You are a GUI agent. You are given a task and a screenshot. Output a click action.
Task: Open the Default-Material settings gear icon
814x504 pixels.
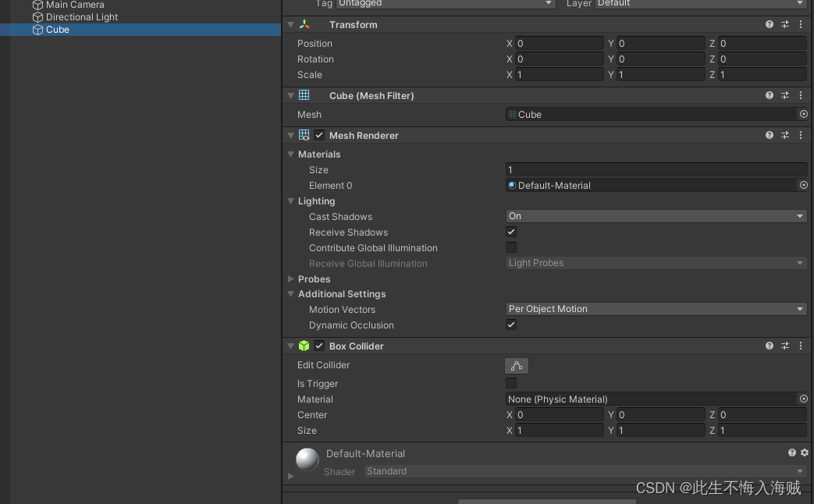tap(805, 453)
